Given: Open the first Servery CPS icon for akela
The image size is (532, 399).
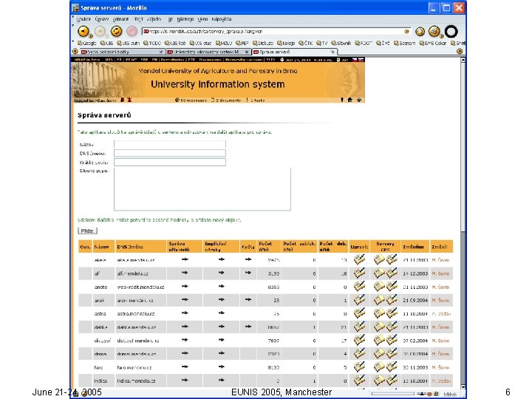Looking at the screenshot, I should pyautogui.click(x=378, y=259).
